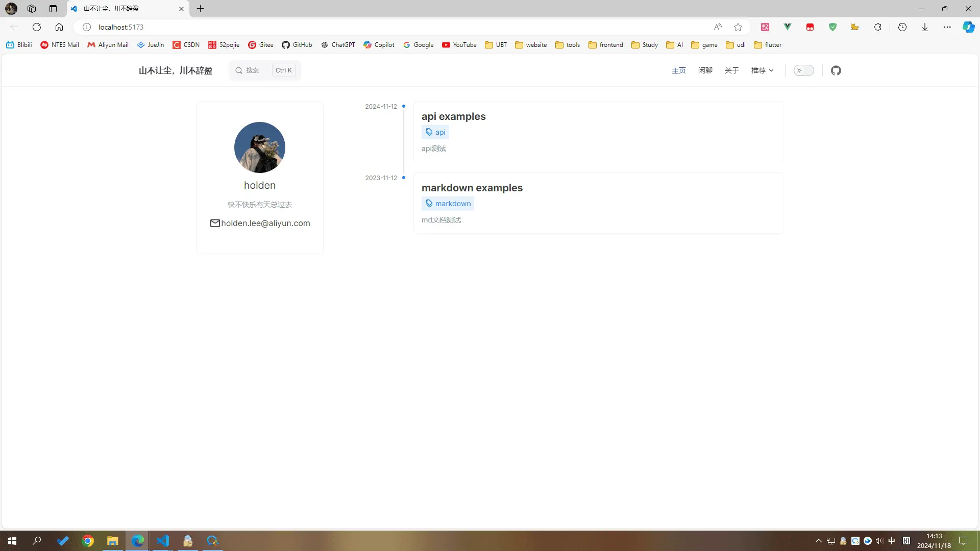Click the 2024-11-12 timeline dot
The height and width of the screenshot is (551, 980).
pos(403,106)
